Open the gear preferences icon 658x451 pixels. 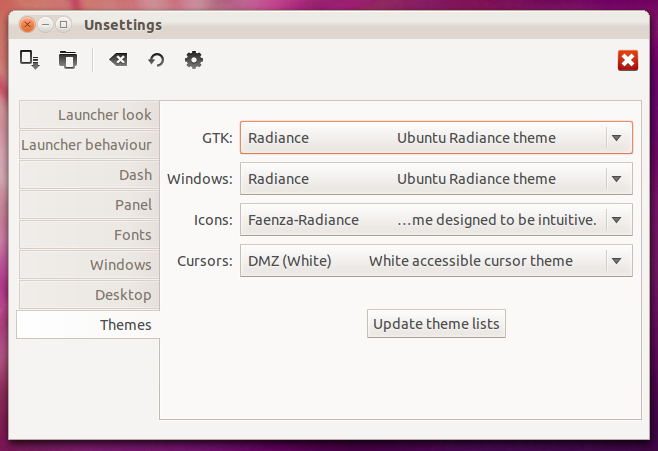pos(194,60)
